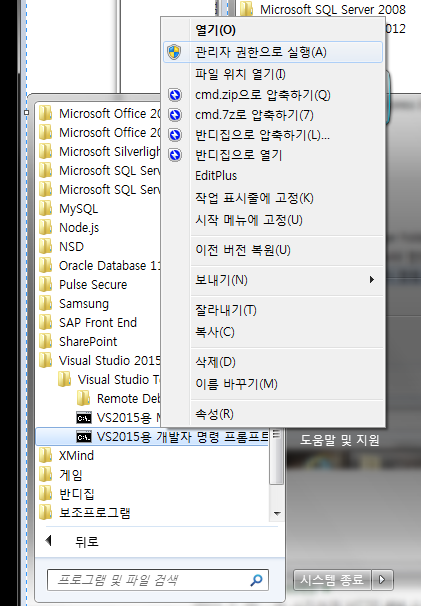Click the 보조프로그램 folder icon
The image size is (421, 606).
pyautogui.click(x=46, y=512)
